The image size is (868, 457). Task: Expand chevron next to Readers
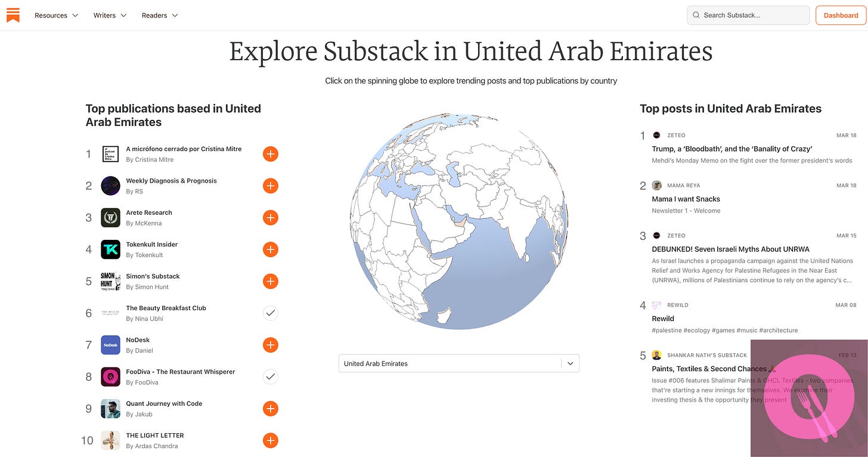tap(175, 16)
